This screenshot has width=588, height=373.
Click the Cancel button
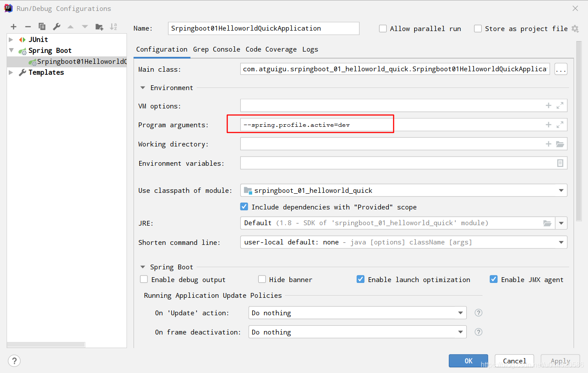click(x=514, y=361)
